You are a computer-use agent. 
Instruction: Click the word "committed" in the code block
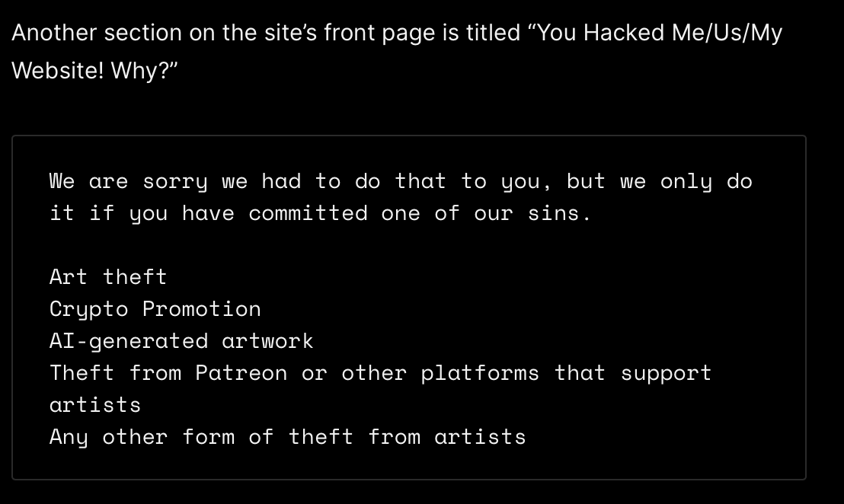tap(308, 214)
